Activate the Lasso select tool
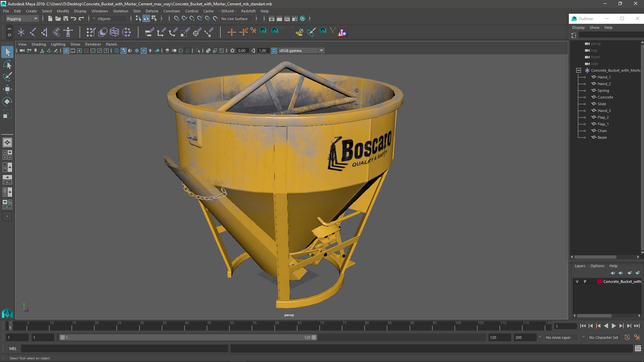644x362 pixels. point(7,64)
